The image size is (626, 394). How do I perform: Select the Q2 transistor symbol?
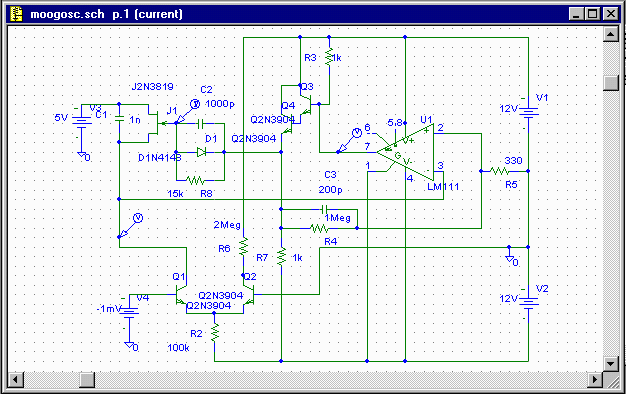248,295
